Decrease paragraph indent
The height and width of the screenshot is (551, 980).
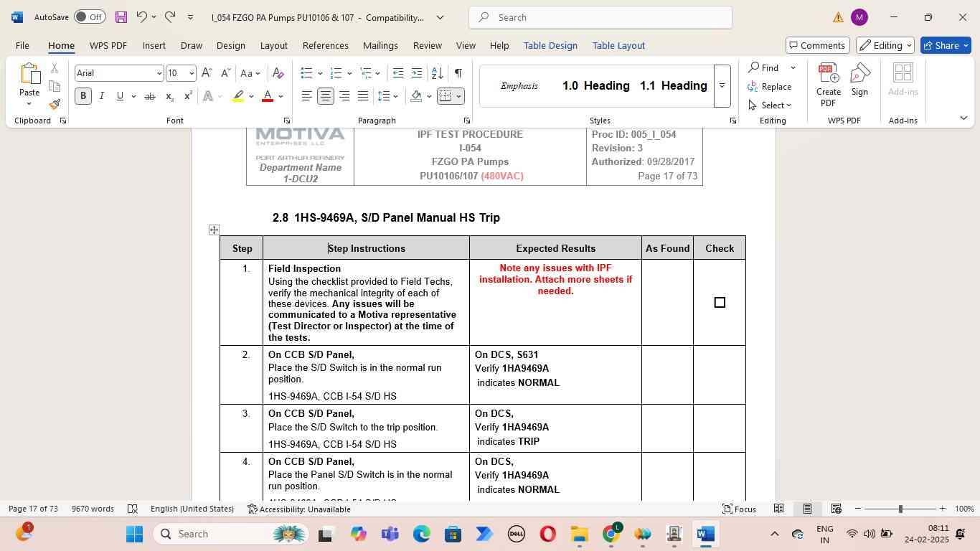[x=398, y=72]
